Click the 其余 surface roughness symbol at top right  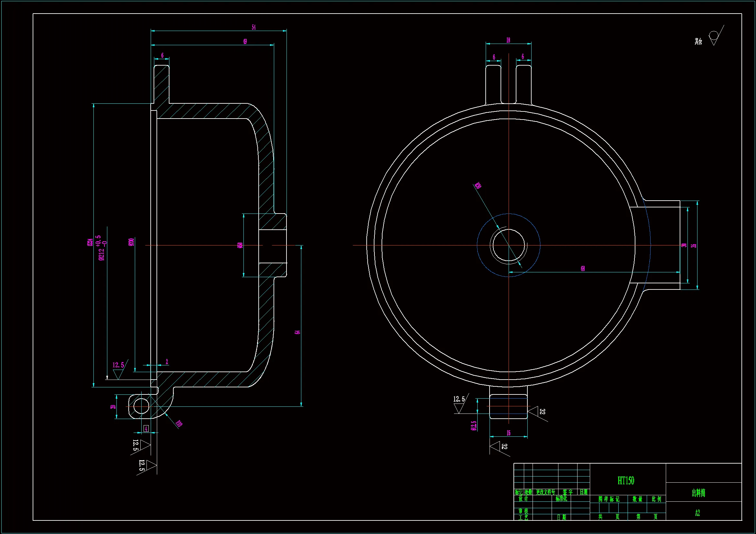point(714,37)
